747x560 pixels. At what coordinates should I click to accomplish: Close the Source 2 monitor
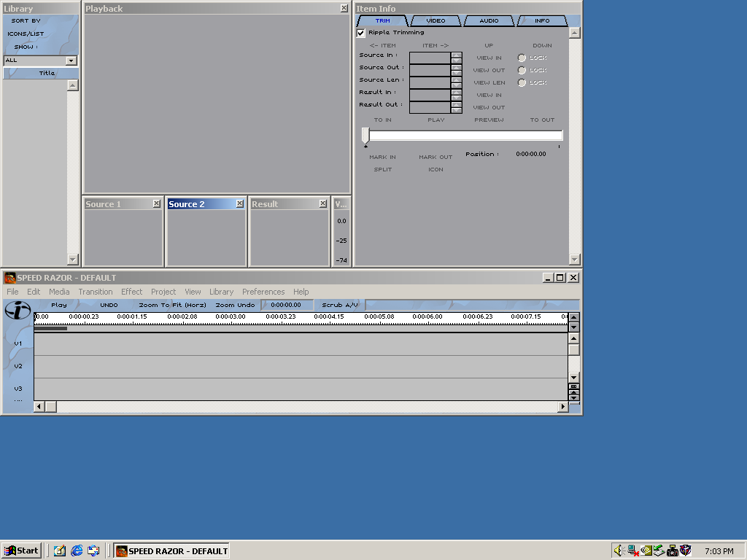[x=239, y=203]
